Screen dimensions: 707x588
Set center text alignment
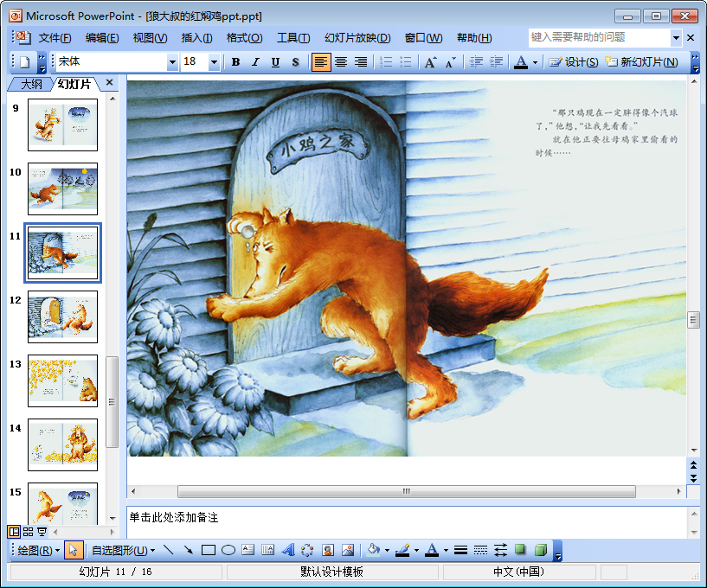[x=341, y=62]
